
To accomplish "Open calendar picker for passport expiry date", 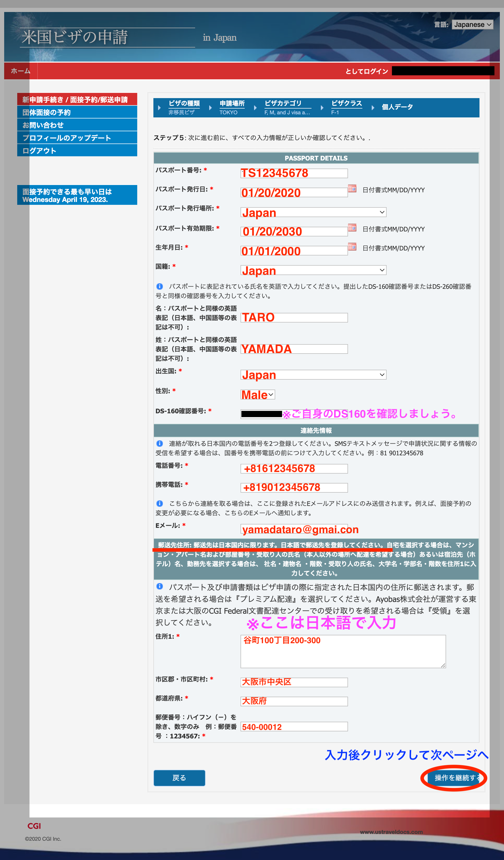I will tap(352, 227).
